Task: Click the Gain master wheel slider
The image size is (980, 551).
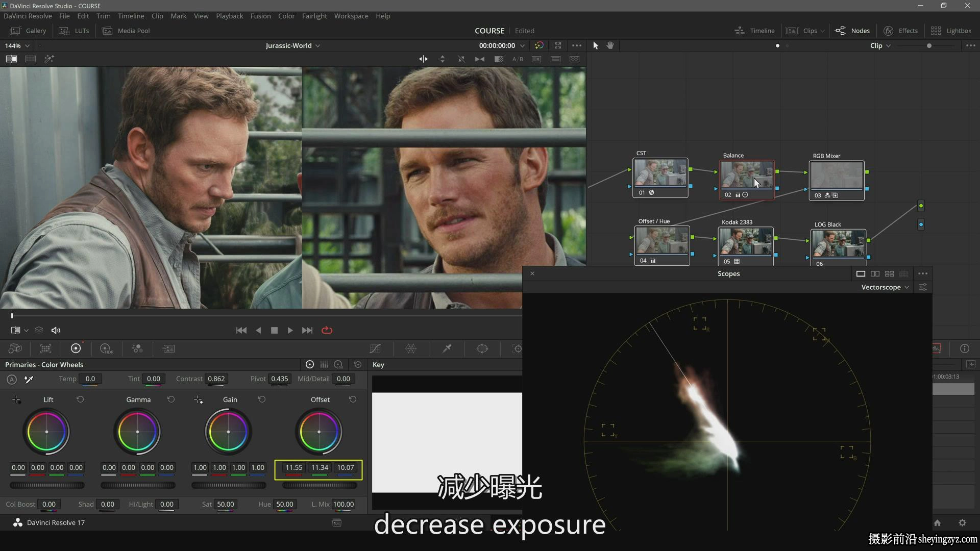Action: (x=229, y=485)
